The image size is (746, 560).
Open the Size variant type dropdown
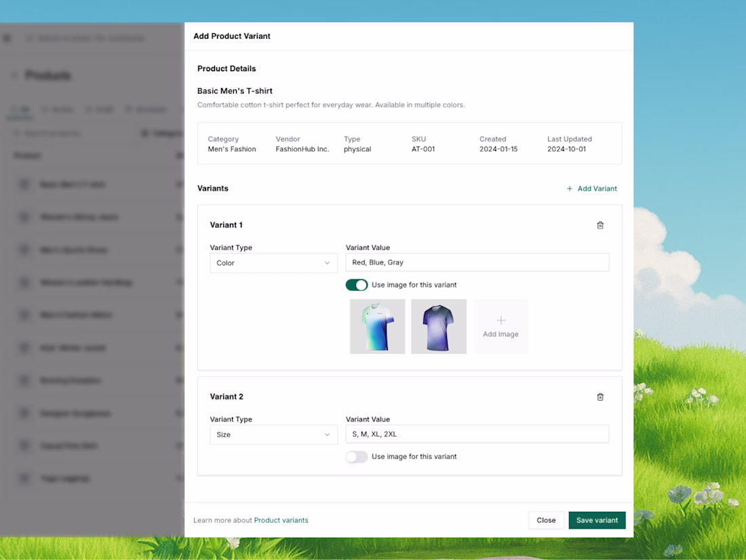click(x=273, y=435)
